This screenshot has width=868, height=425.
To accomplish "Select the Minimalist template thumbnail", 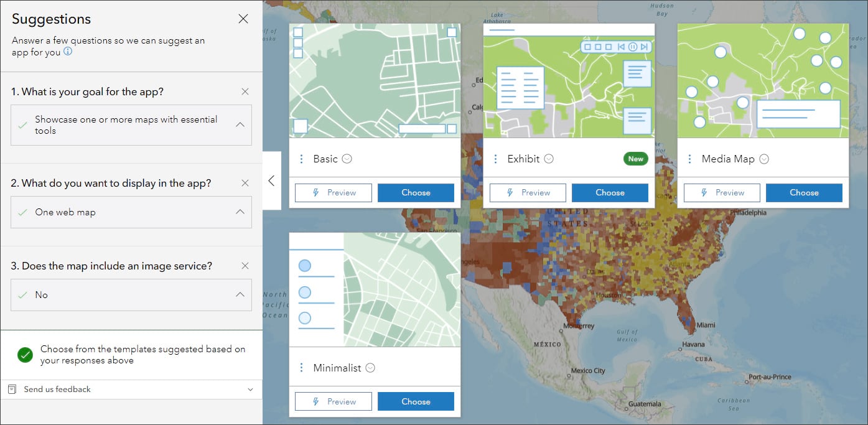I will [375, 289].
